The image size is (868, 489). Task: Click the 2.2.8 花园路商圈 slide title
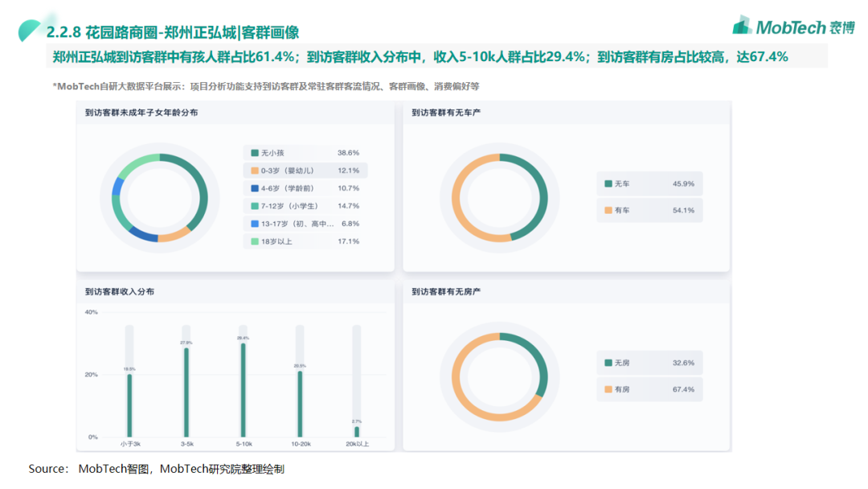tap(173, 32)
